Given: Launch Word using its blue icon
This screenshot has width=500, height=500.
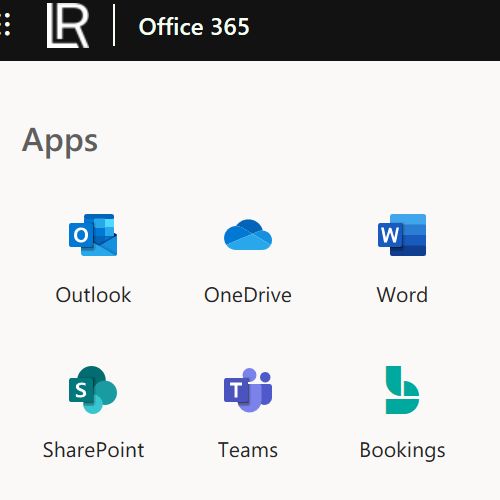Looking at the screenshot, I should (x=402, y=235).
